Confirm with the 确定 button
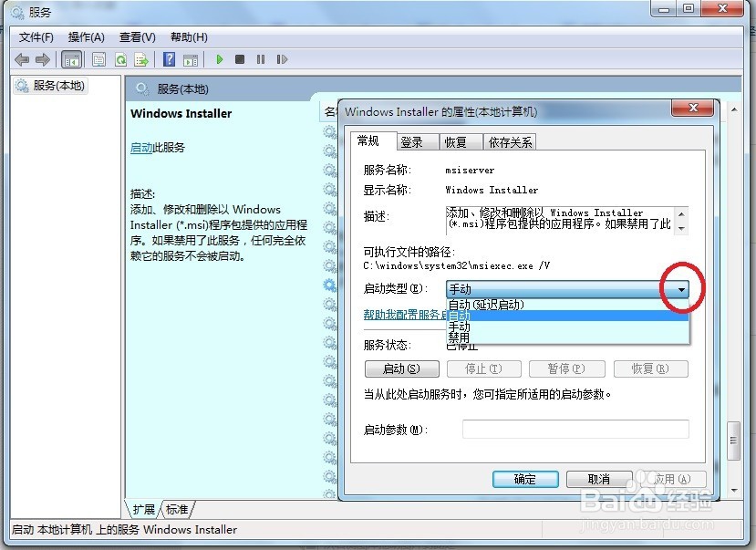Viewport: 756px width, 550px height. click(x=525, y=479)
